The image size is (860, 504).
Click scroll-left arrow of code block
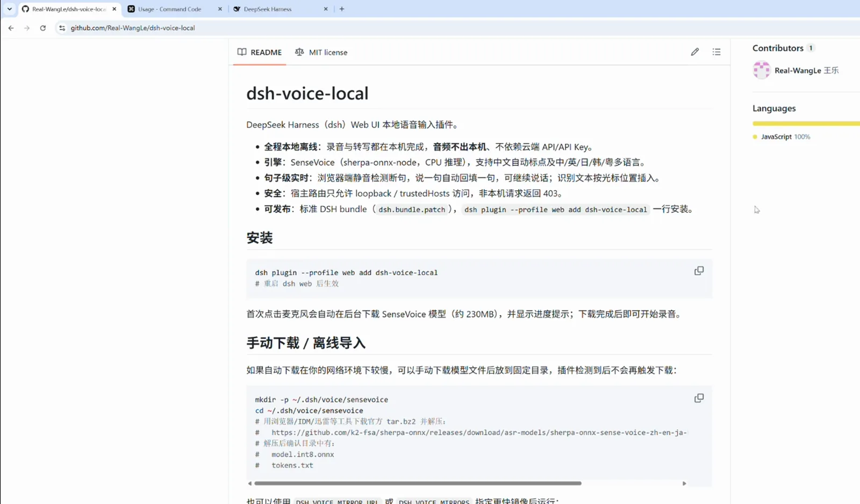(x=250, y=484)
